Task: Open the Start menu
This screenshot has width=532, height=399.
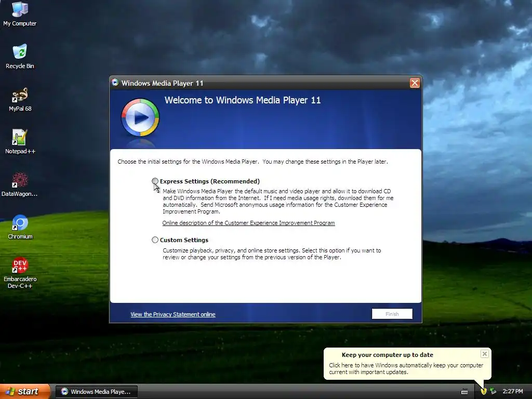Action: [x=25, y=391]
